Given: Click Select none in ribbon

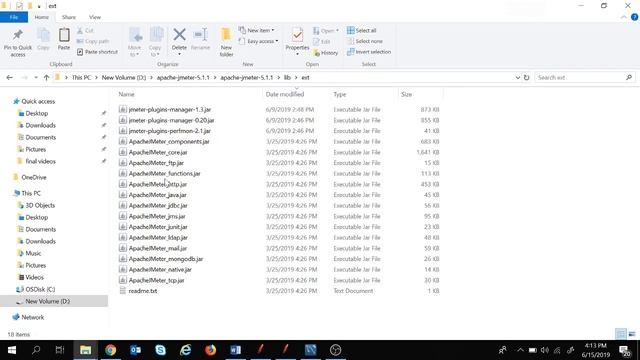Looking at the screenshot, I should click(x=365, y=41).
